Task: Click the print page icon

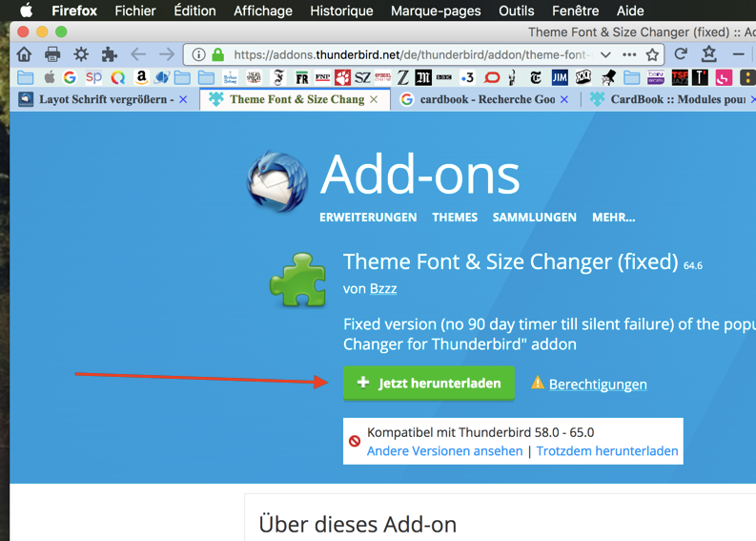Action: click(52, 54)
